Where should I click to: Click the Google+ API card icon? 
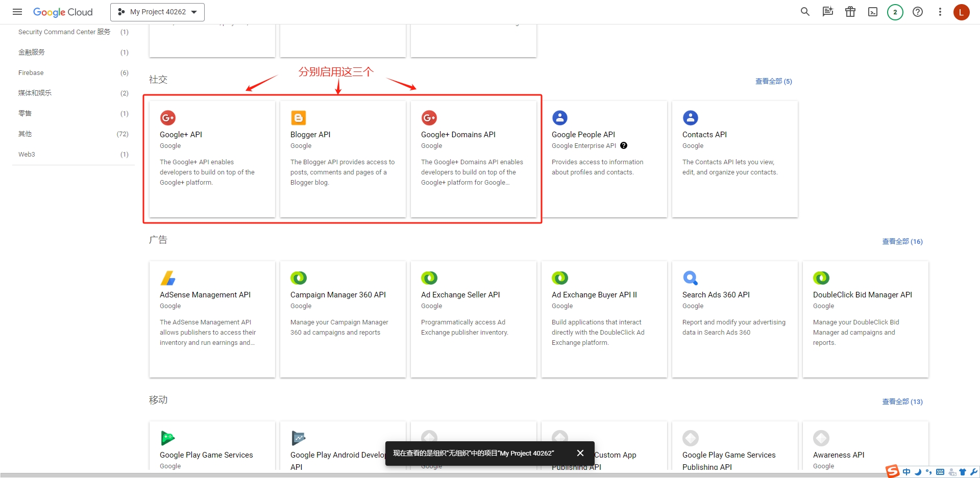[x=168, y=118]
